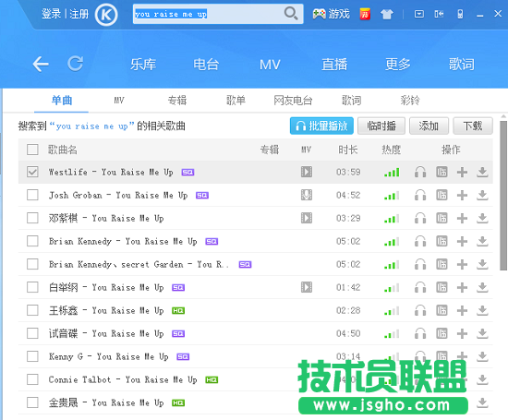
Task: Add 邓紫棋 song with plus icon
Action: pos(463,218)
